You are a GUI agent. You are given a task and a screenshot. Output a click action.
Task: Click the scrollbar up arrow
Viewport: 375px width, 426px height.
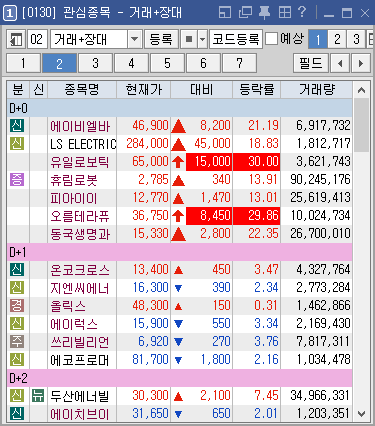(x=361, y=90)
